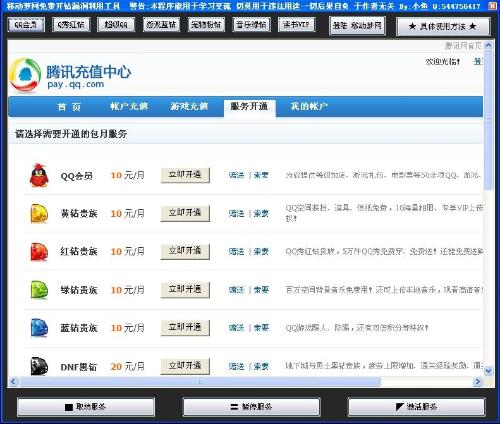The width and height of the screenshot is (500, 424).
Task: Open the 我的帐户 tab
Action: click(309, 107)
